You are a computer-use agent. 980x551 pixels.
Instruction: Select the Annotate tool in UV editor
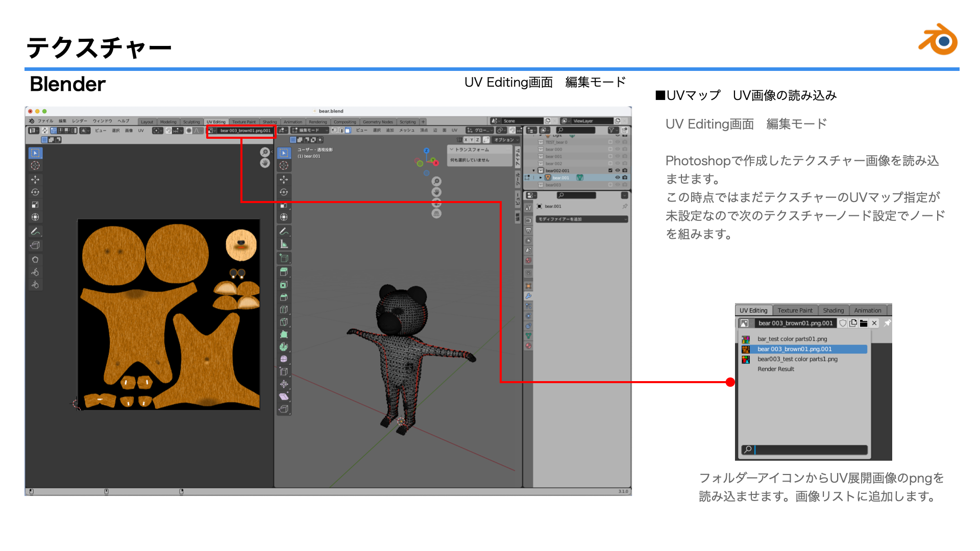point(35,232)
